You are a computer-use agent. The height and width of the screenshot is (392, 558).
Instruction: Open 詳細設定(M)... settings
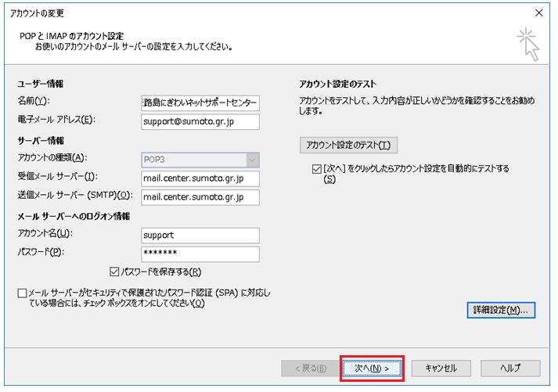pyautogui.click(x=501, y=310)
